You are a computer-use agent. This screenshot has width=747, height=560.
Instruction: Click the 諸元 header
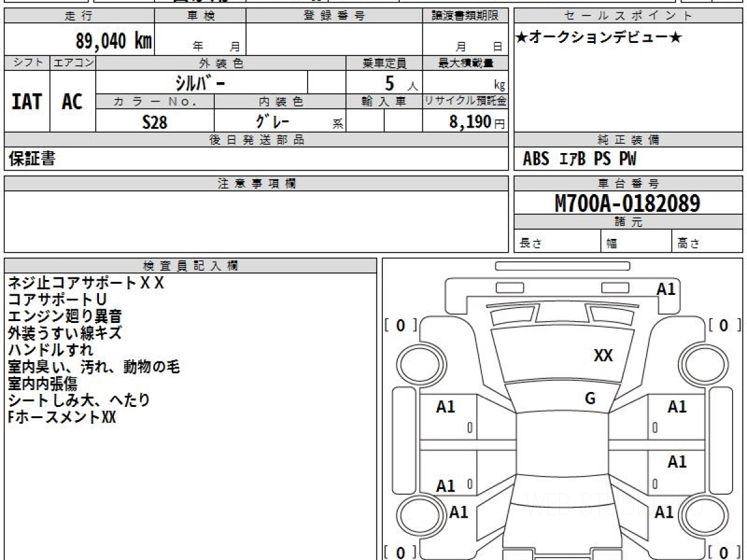[628, 222]
